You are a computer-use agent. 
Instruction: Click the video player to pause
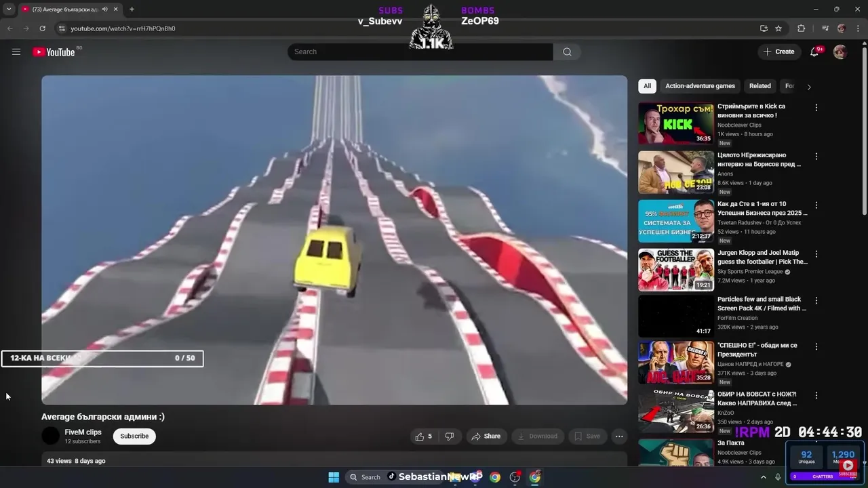coord(334,240)
